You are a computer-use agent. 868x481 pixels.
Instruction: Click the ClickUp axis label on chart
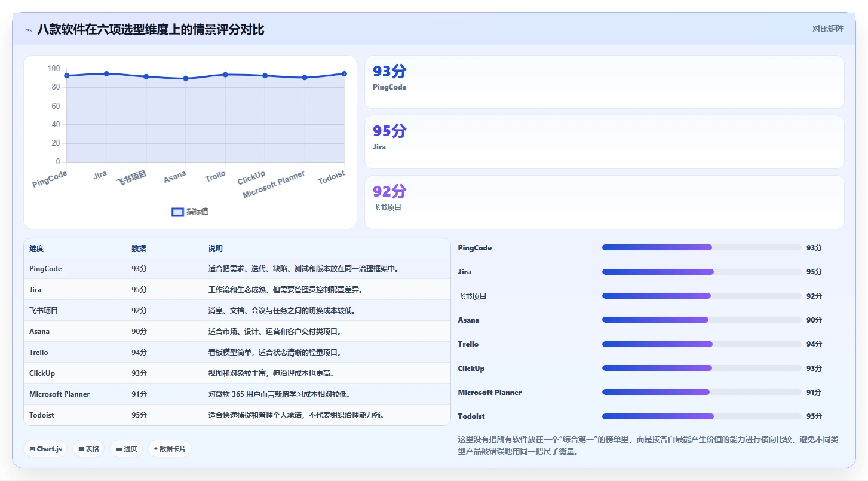(251, 177)
